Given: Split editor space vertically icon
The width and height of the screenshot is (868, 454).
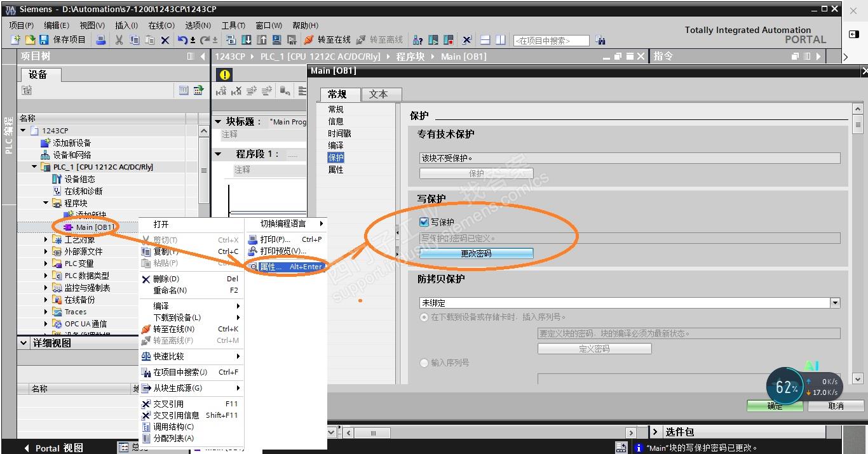Looking at the screenshot, I should [501, 40].
